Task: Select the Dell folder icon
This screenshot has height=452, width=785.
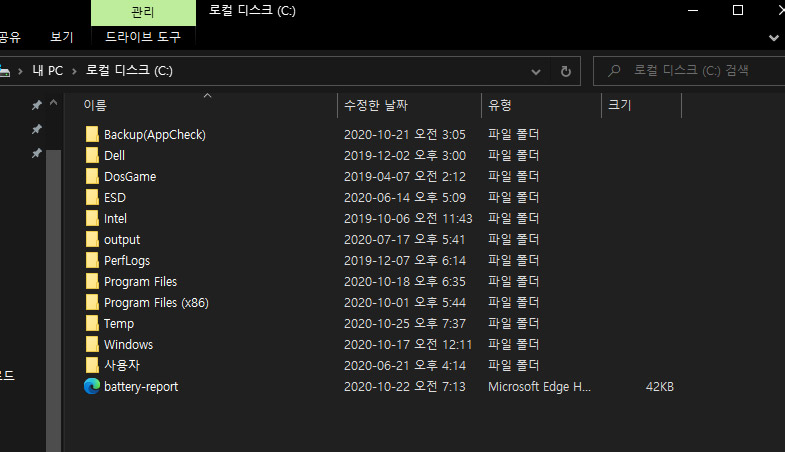Action: 92,155
